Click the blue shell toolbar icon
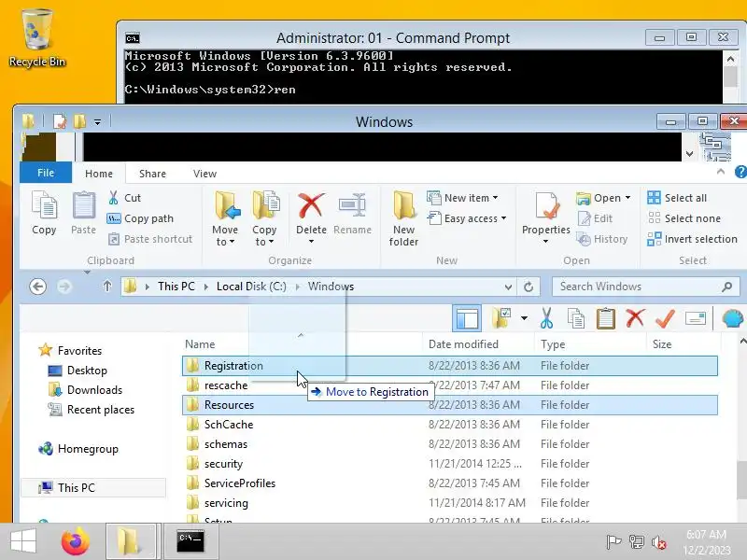This screenshot has height=560, width=747. [733, 318]
